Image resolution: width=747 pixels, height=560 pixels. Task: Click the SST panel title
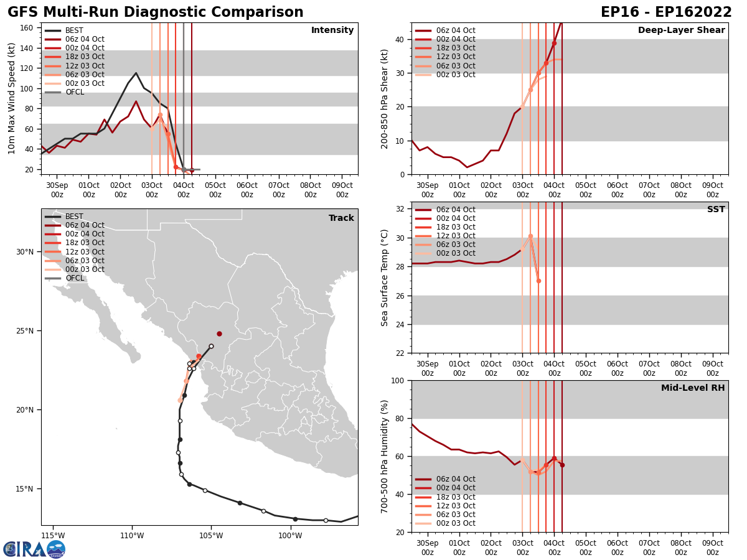click(716, 210)
